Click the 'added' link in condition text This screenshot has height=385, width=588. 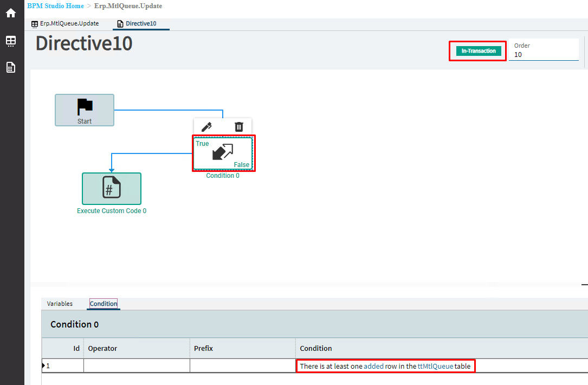373,366
